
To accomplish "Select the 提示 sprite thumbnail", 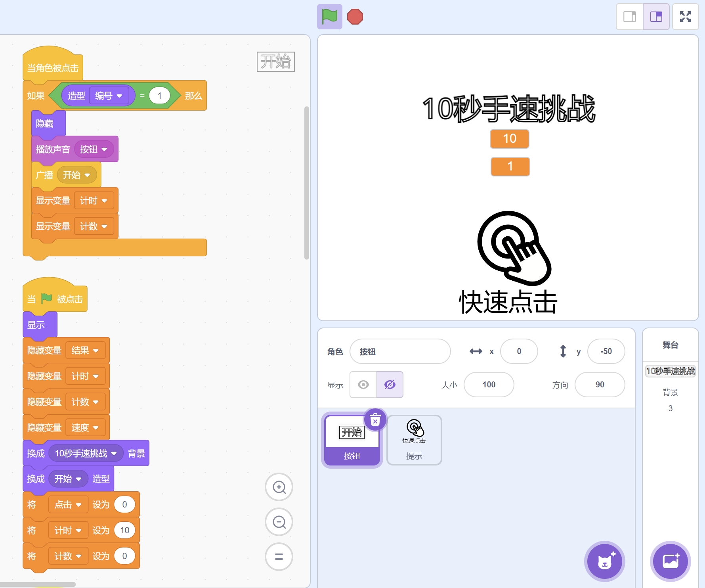I will click(414, 440).
